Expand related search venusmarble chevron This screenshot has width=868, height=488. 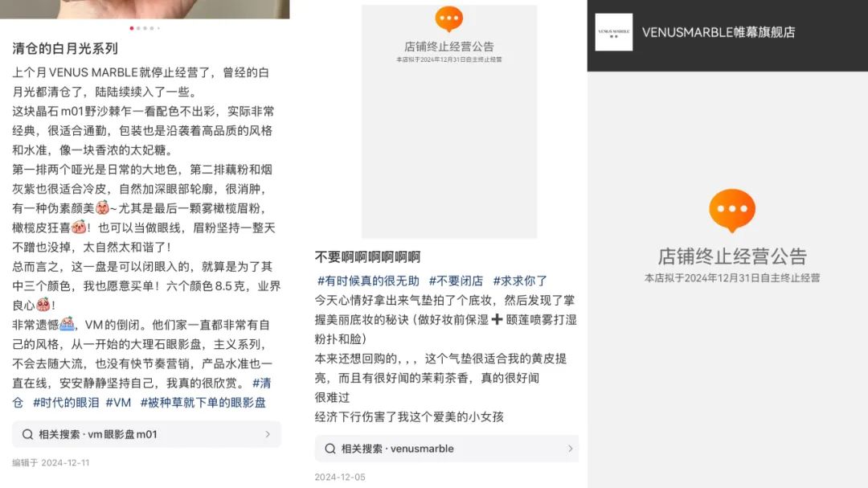pos(570,449)
